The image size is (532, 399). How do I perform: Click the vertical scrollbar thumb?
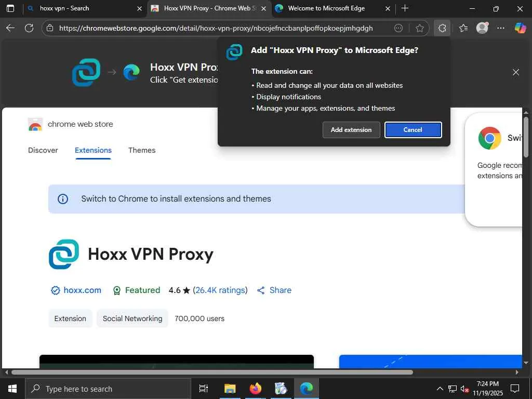(526, 137)
